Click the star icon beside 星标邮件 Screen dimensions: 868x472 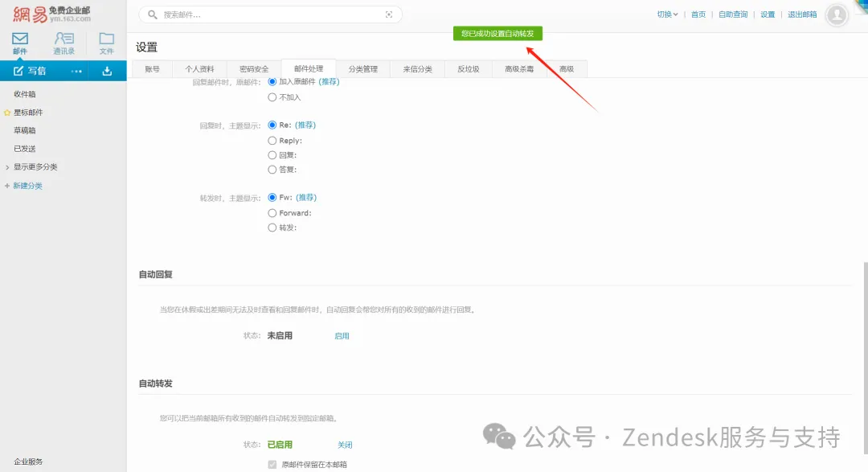[7, 113]
